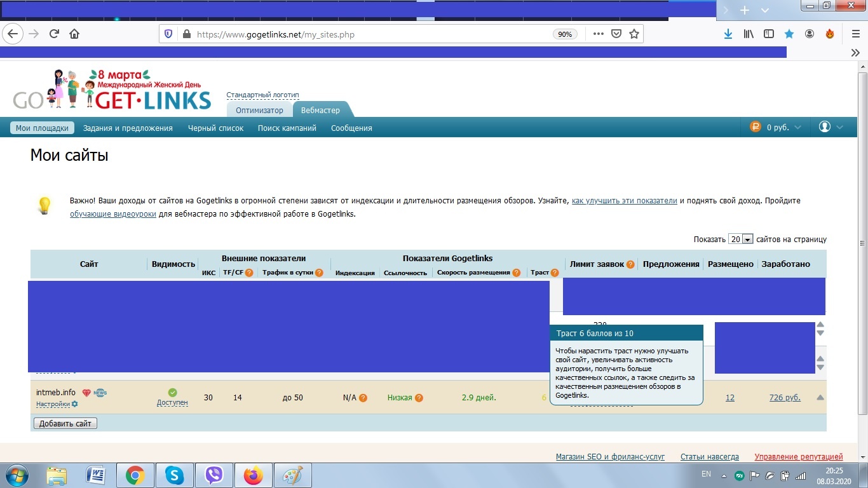Click help icon next to Лимит заявок
This screenshot has width=868, height=488.
(x=630, y=264)
